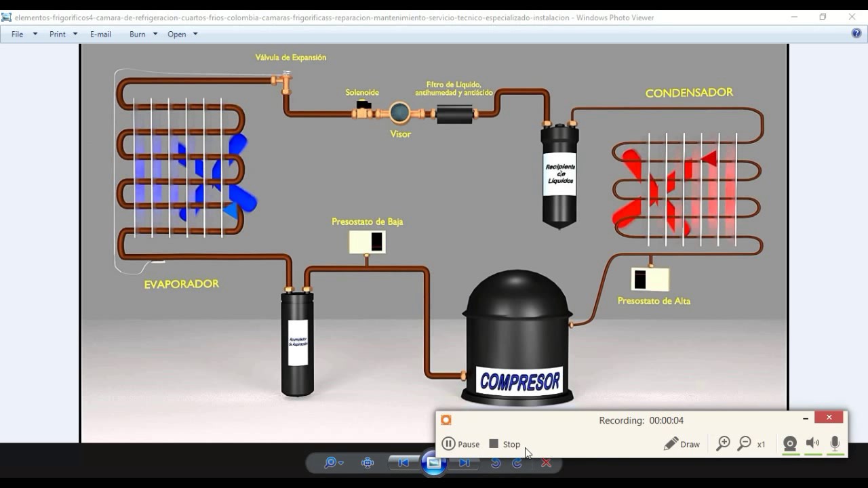Toggle webcam capture in recorder
Image resolution: width=868 pixels, height=488 pixels.
(790, 444)
